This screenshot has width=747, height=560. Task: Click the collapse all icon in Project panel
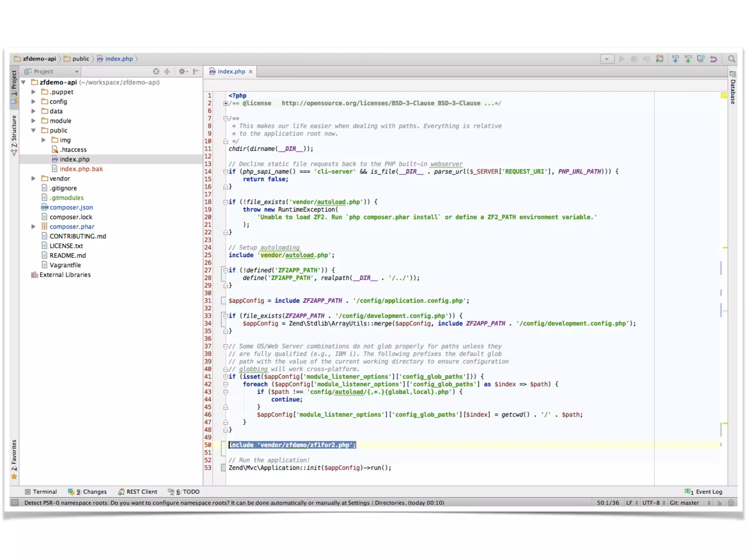[167, 71]
